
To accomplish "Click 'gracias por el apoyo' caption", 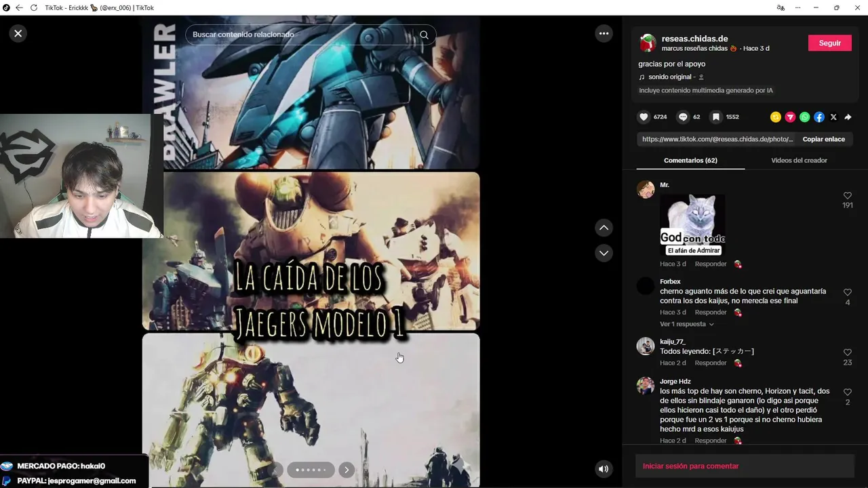I will 672,64.
